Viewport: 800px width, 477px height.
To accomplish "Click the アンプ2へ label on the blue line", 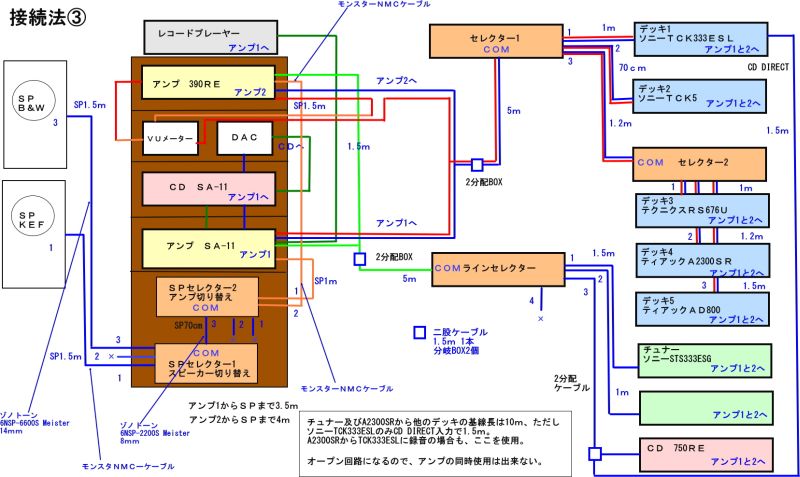I will (396, 81).
